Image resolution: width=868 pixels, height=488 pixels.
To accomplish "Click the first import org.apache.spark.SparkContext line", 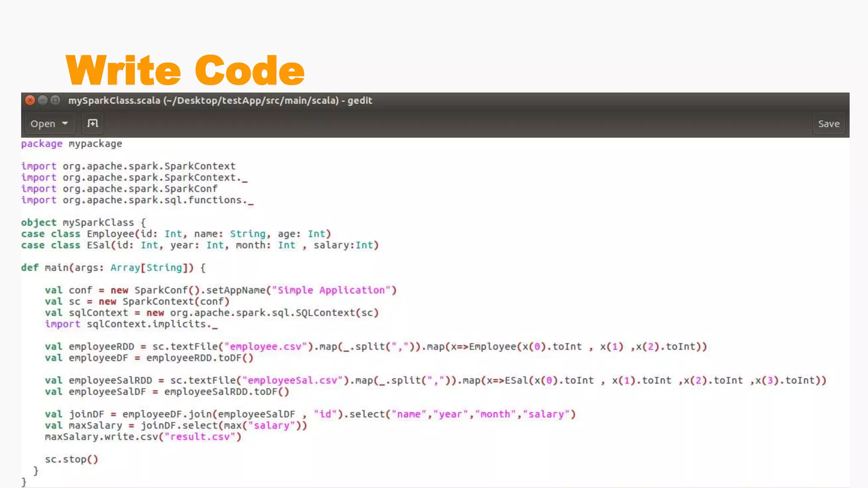I will [x=128, y=166].
